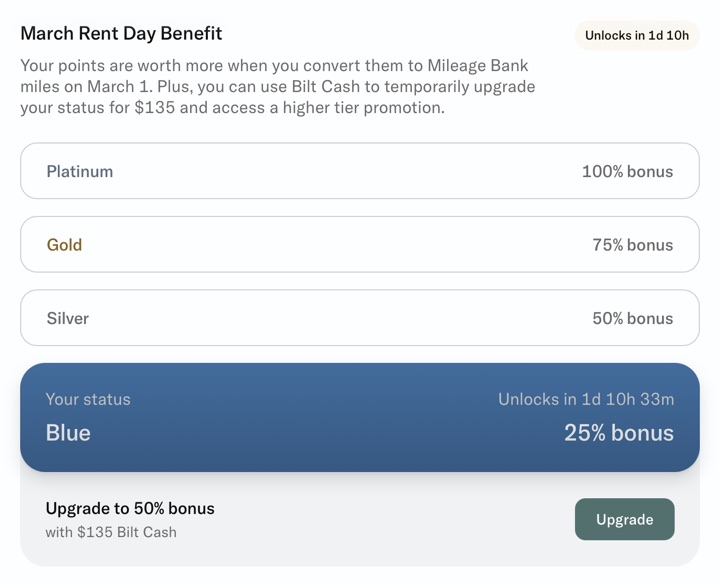720x583 pixels.
Task: Click the 'Upgrade to 50% bonus' title
Action: pos(130,508)
